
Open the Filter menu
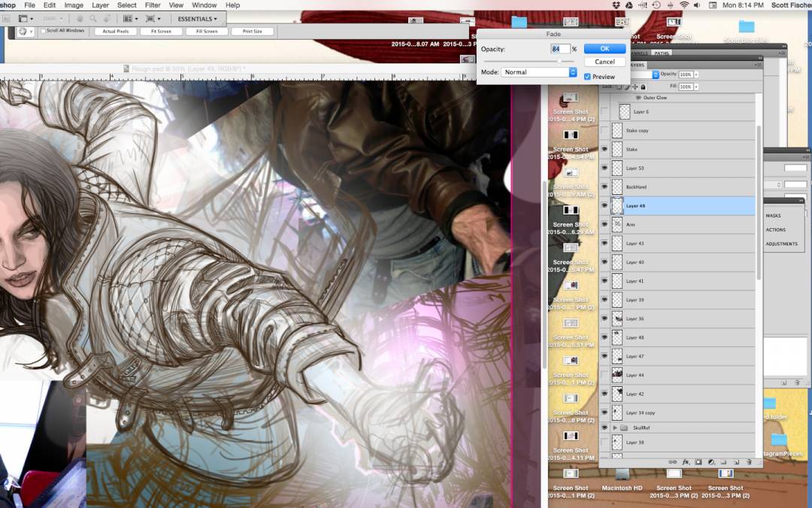click(x=152, y=5)
